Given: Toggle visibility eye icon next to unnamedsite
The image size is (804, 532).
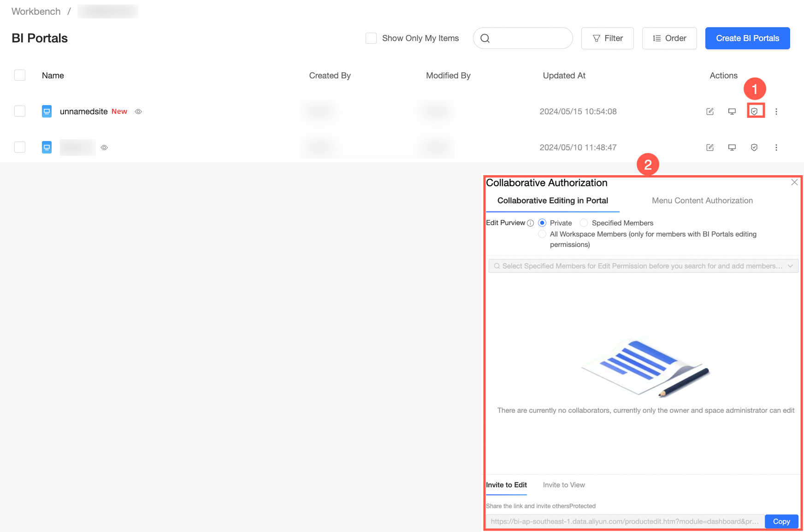Looking at the screenshot, I should coord(138,111).
